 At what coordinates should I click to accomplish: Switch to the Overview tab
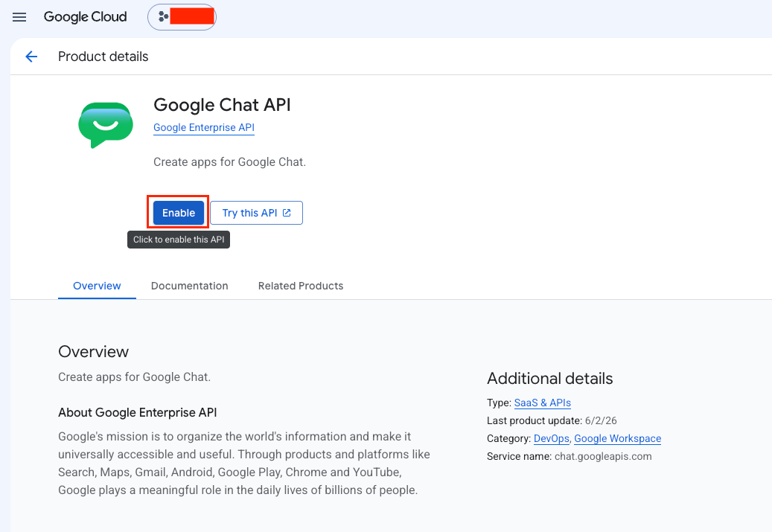97,286
